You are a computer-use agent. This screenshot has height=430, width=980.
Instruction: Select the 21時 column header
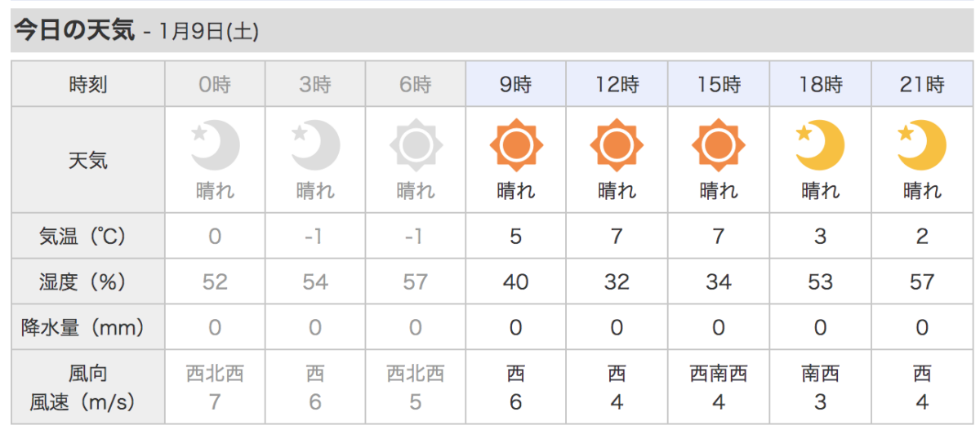(x=921, y=84)
